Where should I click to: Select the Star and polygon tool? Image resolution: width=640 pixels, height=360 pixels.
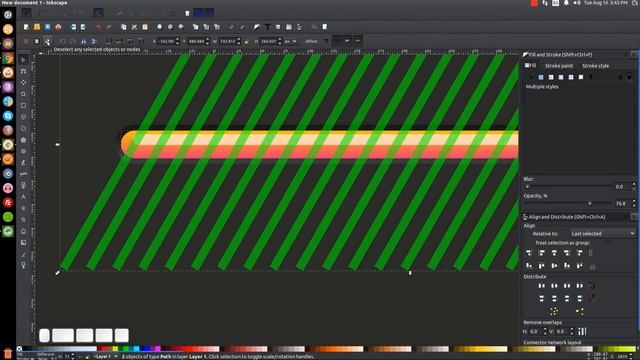tap(23, 140)
